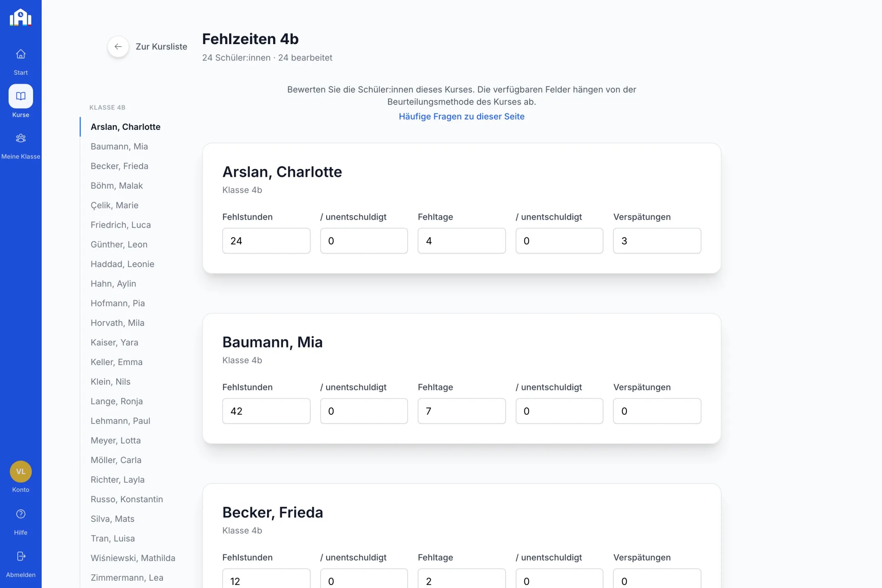Viewport: 882px width, 588px height.
Task: Go to Hofmann, Pia entry
Action: (118, 303)
